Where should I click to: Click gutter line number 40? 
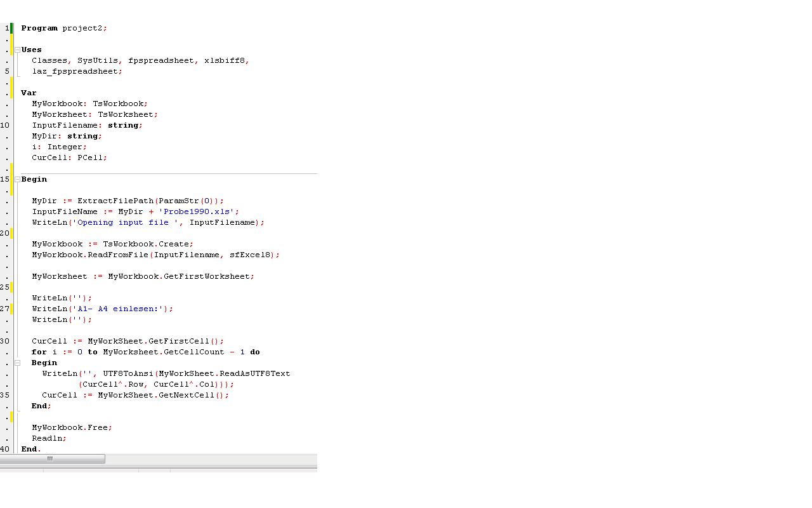point(5,449)
